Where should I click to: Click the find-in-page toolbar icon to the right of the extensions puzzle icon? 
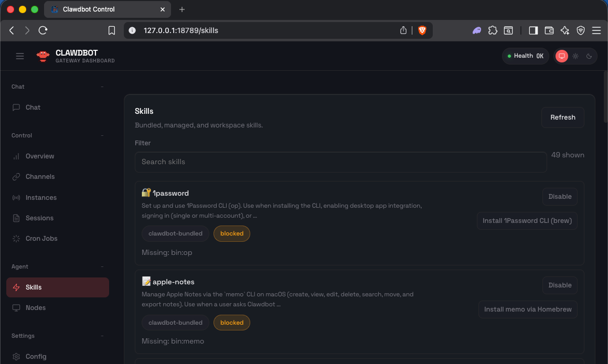508,30
